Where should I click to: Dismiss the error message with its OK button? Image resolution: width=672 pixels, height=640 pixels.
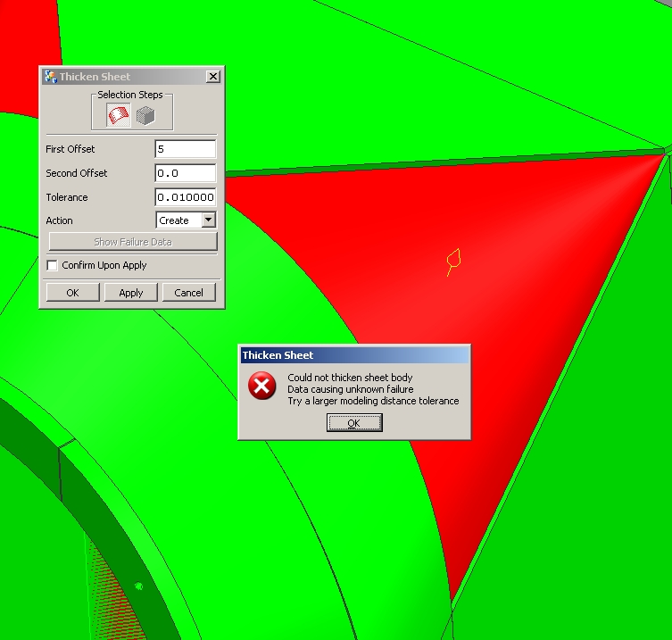(354, 423)
